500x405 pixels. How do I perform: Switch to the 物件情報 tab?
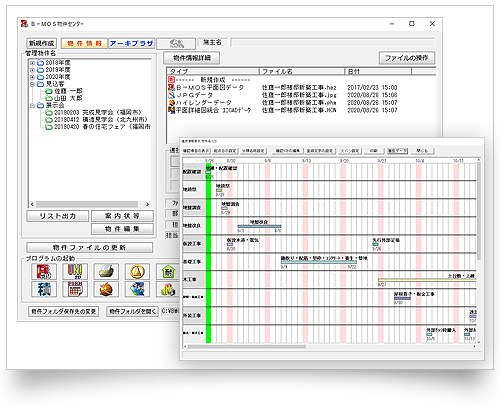tap(85, 43)
